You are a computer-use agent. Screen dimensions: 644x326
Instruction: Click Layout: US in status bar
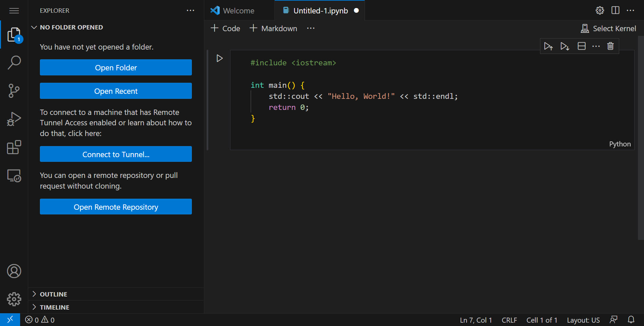[583, 320]
